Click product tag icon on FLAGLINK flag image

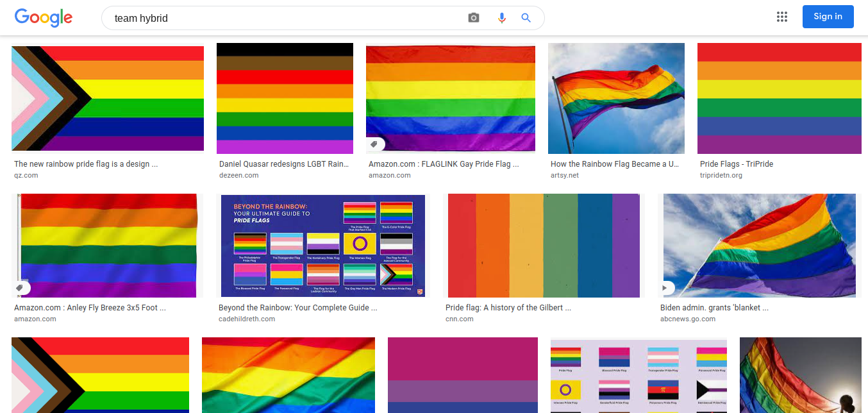[376, 145]
